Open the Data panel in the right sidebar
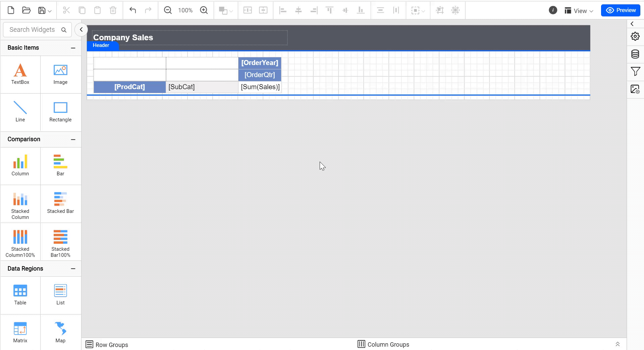 click(635, 54)
